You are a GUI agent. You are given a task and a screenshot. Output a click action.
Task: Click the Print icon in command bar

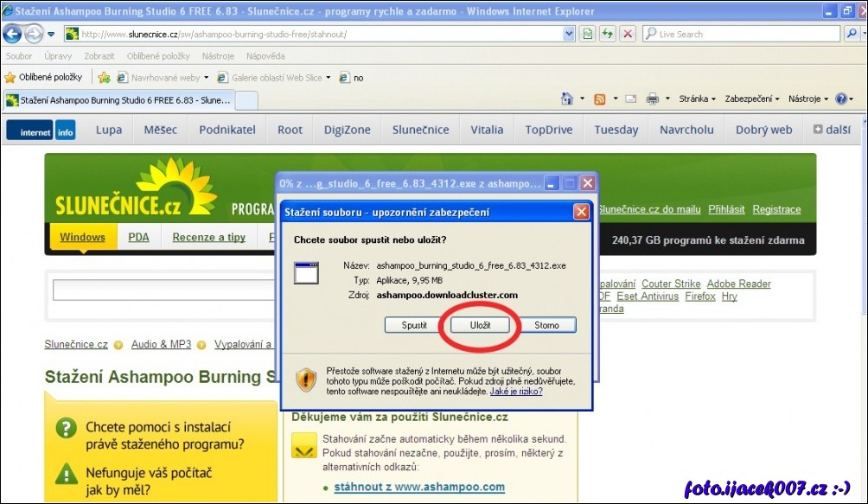click(653, 99)
